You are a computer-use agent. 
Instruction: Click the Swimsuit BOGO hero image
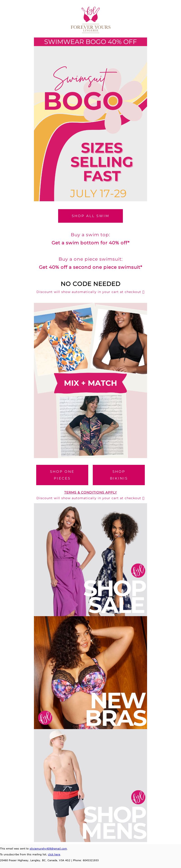click(x=90, y=124)
